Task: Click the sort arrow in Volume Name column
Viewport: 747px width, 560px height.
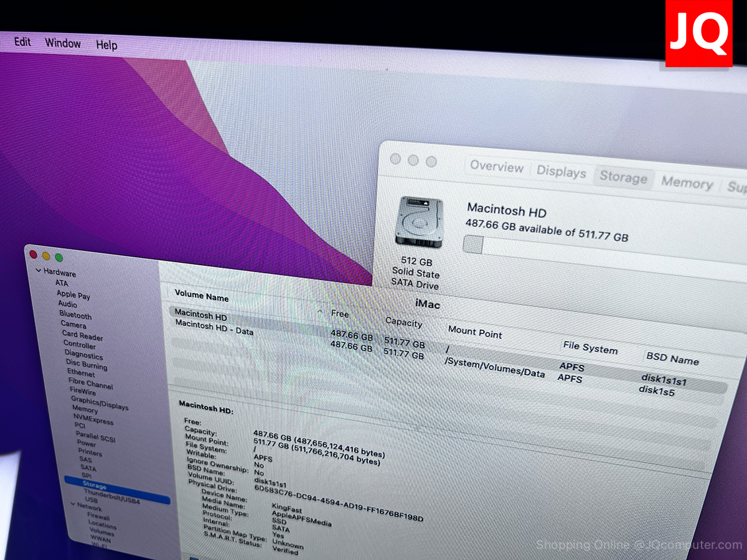Action: tap(320, 311)
